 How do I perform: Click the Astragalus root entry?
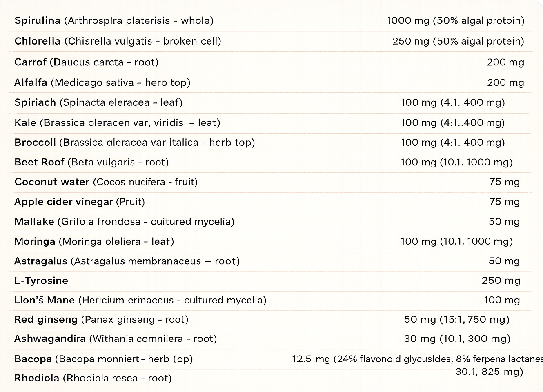click(x=127, y=261)
